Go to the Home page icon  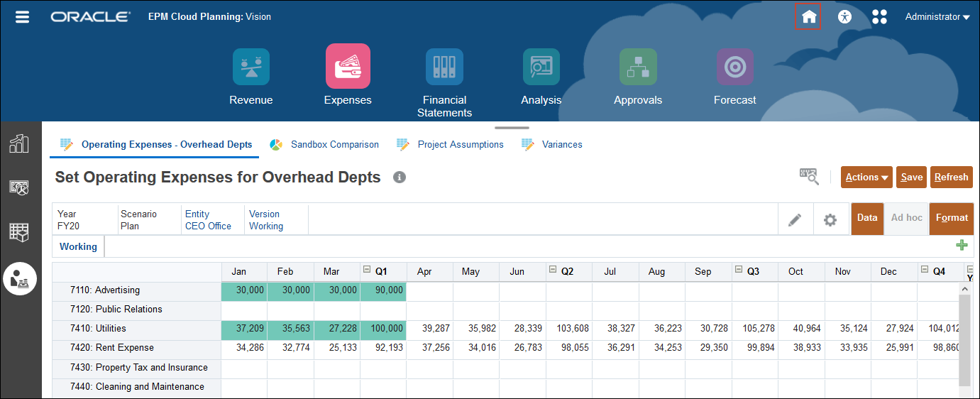click(808, 16)
